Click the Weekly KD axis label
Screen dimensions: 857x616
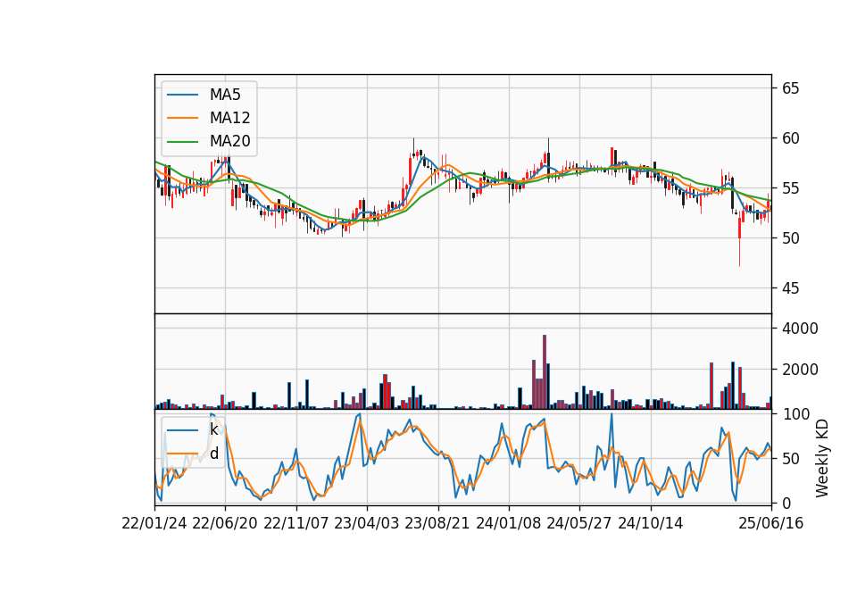click(x=822, y=459)
